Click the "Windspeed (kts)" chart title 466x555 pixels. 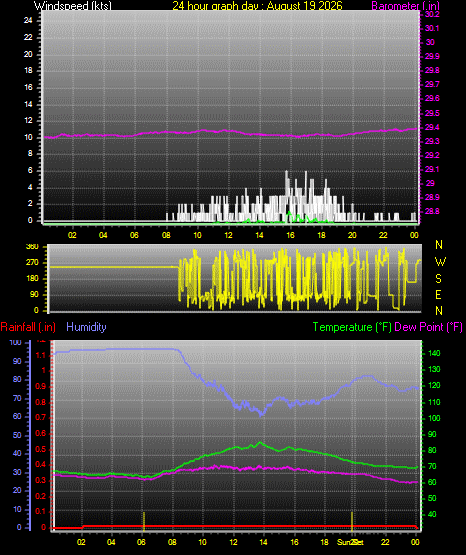coord(73,6)
